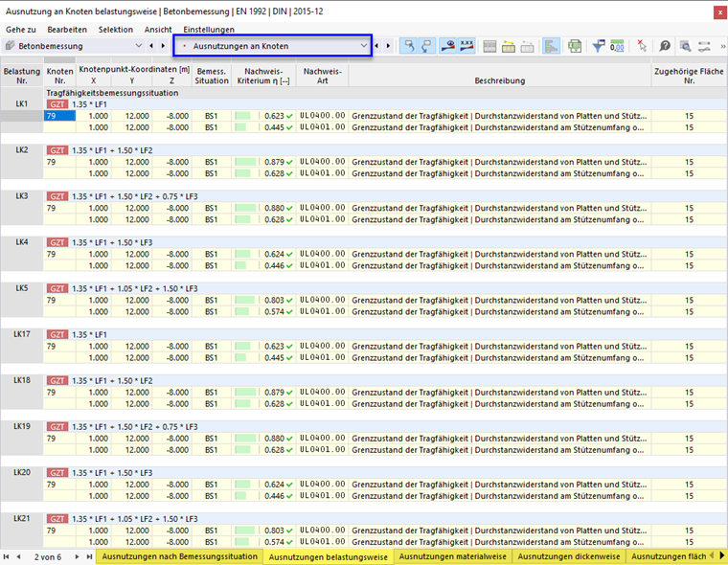Go to next table via right arrow

(388, 46)
